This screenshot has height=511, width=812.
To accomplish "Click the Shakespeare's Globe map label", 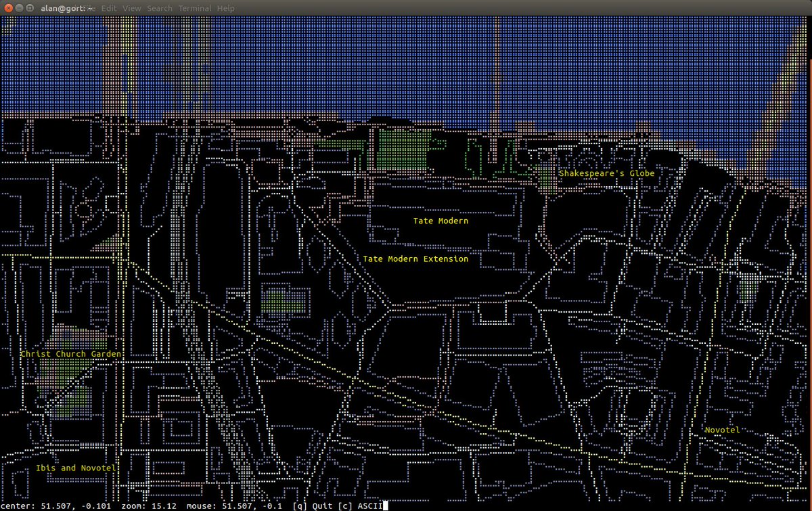I will (x=607, y=173).
